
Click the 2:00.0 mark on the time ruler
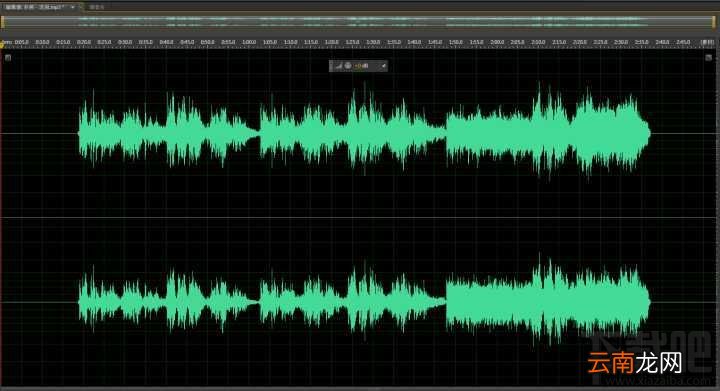coord(497,42)
